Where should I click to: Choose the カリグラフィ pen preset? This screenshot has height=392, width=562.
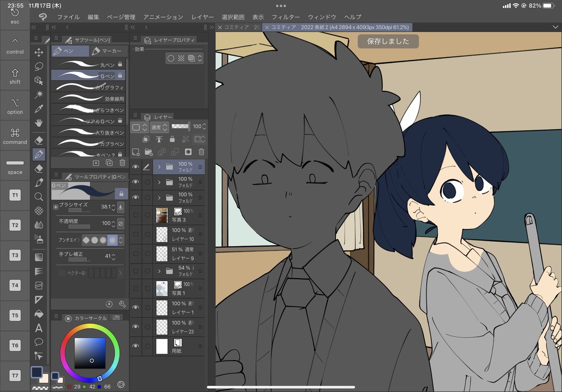pyautogui.click(x=88, y=87)
